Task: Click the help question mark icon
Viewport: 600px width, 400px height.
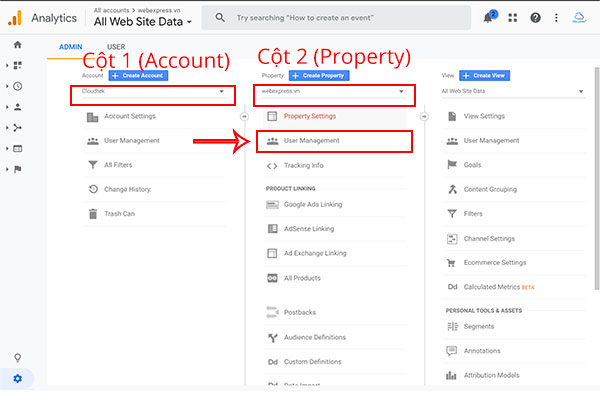Action: click(536, 18)
